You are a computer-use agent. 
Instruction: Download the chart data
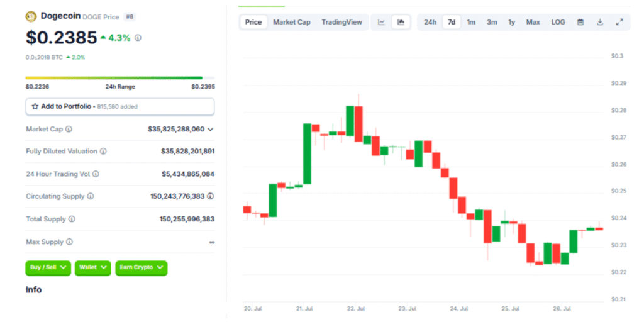tap(600, 22)
